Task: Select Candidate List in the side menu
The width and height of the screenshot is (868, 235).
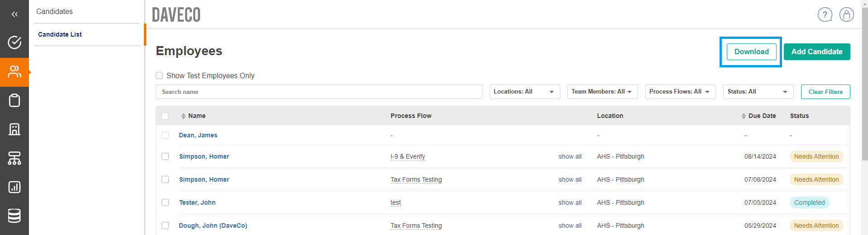Action: (60, 34)
